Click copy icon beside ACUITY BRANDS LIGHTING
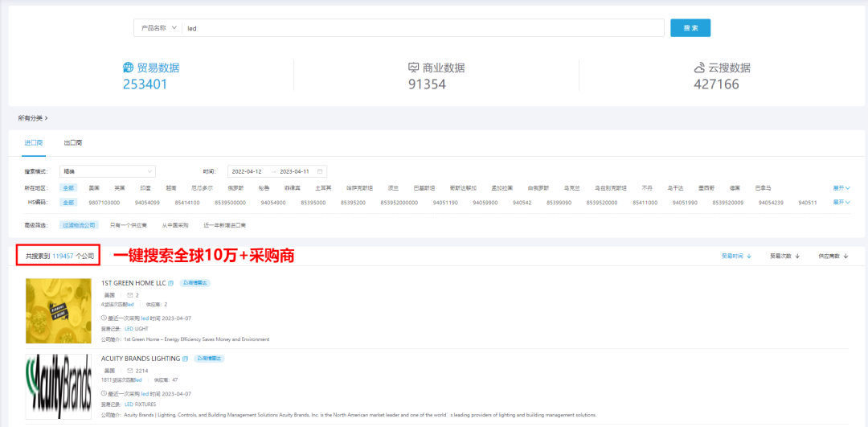868x427 pixels. [x=186, y=359]
